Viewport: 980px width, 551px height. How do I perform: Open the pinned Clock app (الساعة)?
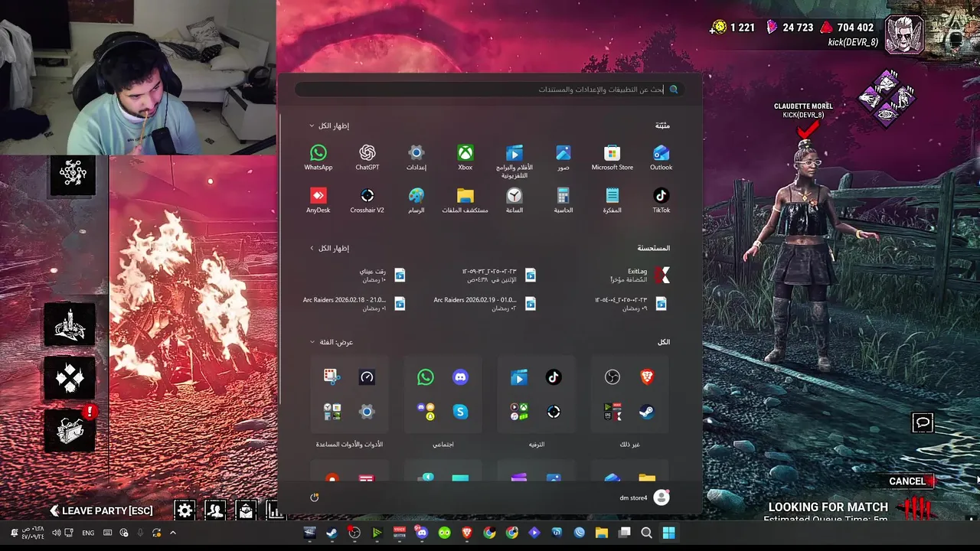tap(514, 201)
